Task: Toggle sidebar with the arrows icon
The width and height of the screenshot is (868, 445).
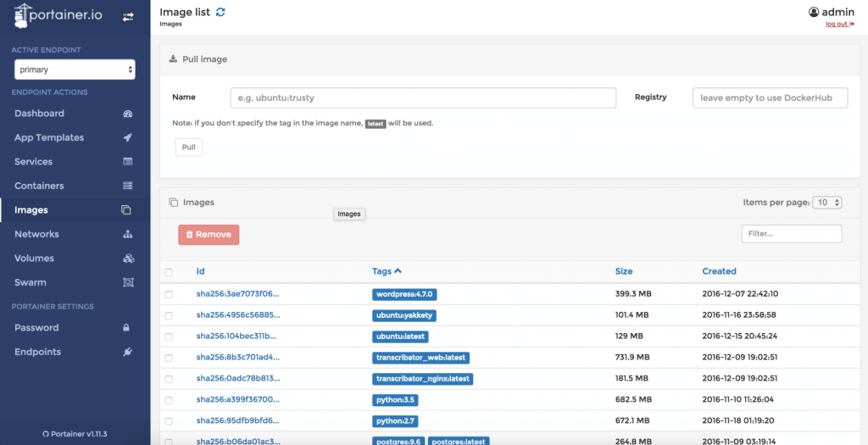Action: [128, 16]
